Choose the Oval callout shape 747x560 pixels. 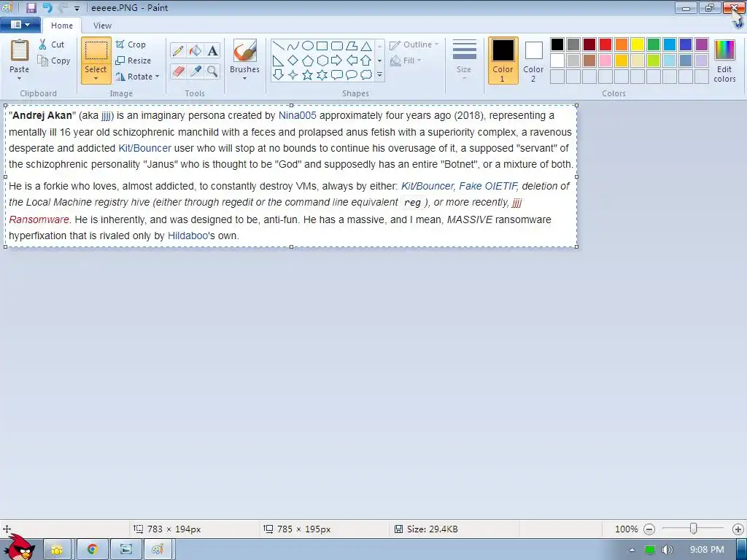pyautogui.click(x=352, y=75)
